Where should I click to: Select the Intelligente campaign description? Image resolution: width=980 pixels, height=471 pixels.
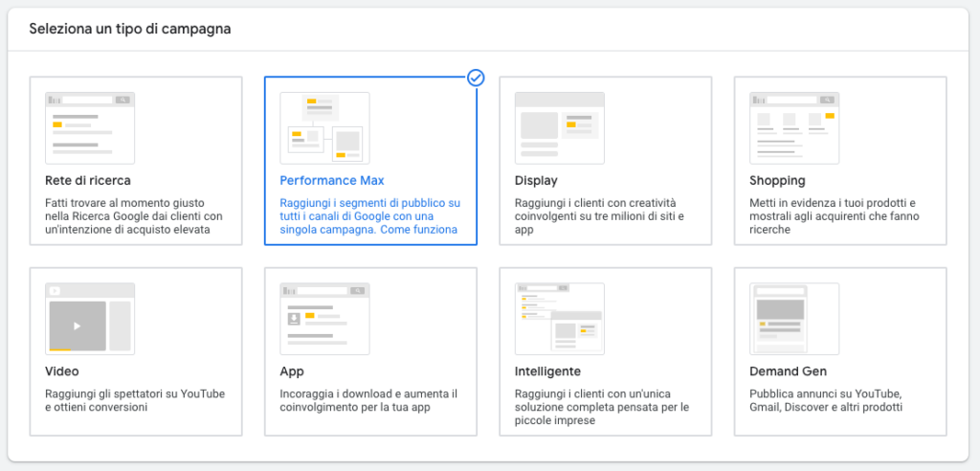602,407
